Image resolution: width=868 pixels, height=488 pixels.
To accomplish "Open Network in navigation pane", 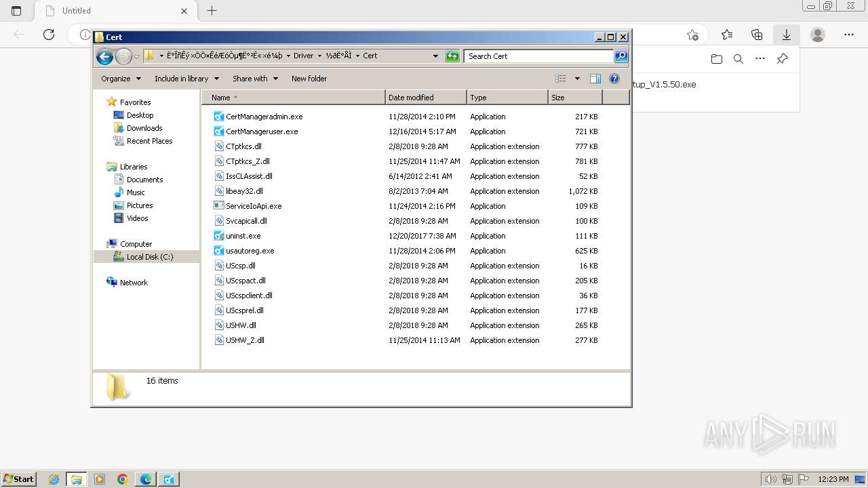I will coord(134,283).
